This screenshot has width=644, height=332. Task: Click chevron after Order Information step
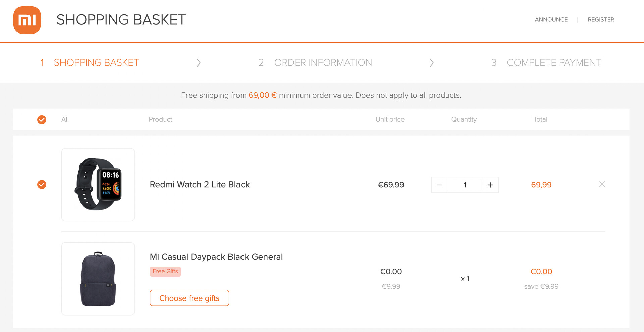[432, 63]
